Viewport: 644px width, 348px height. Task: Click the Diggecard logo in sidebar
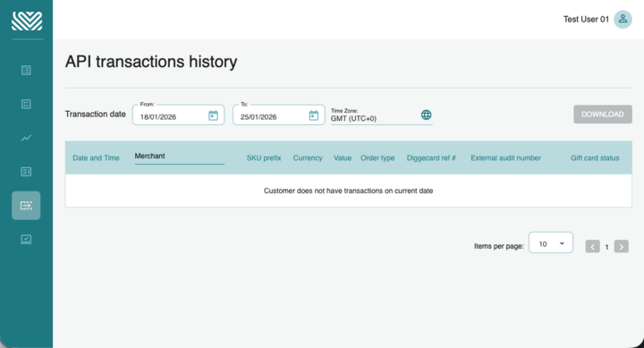coord(27,21)
